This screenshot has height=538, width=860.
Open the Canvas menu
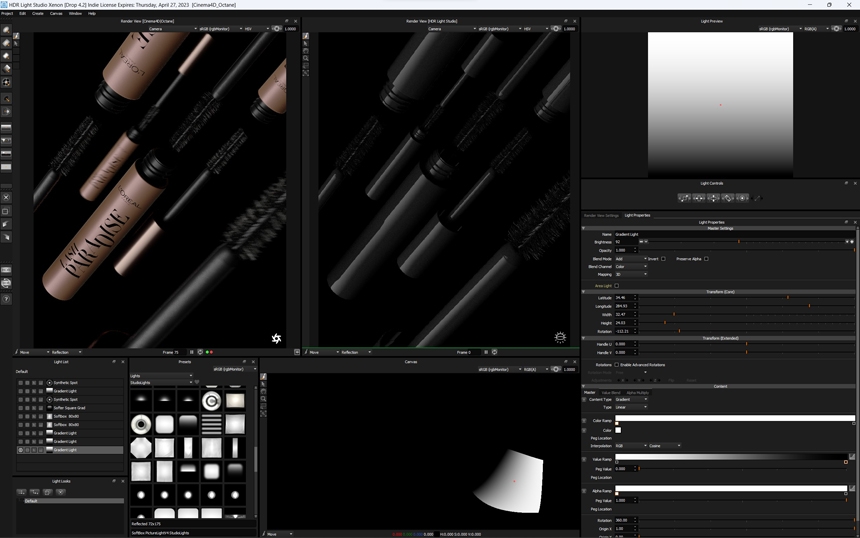point(56,13)
